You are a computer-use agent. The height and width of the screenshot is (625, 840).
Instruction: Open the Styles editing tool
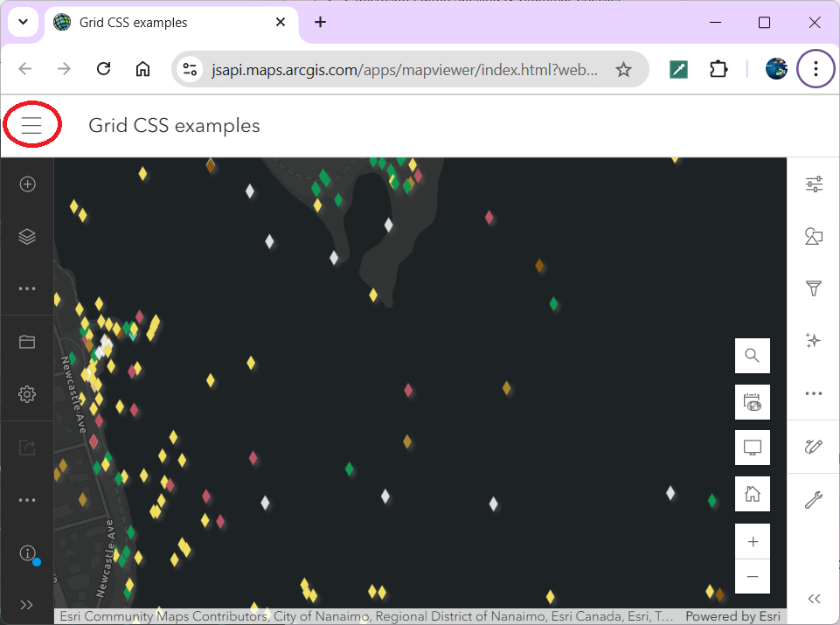813,448
